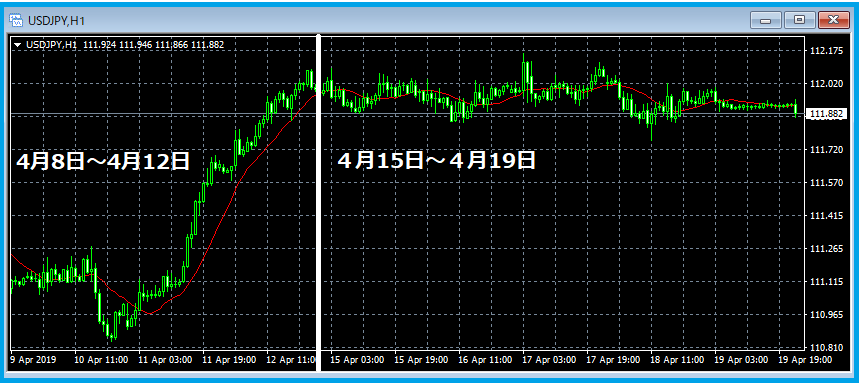Image resolution: width=862 pixels, height=385 pixels.
Task: Click the 11 Apr 19:00 time label
Action: 230,360
